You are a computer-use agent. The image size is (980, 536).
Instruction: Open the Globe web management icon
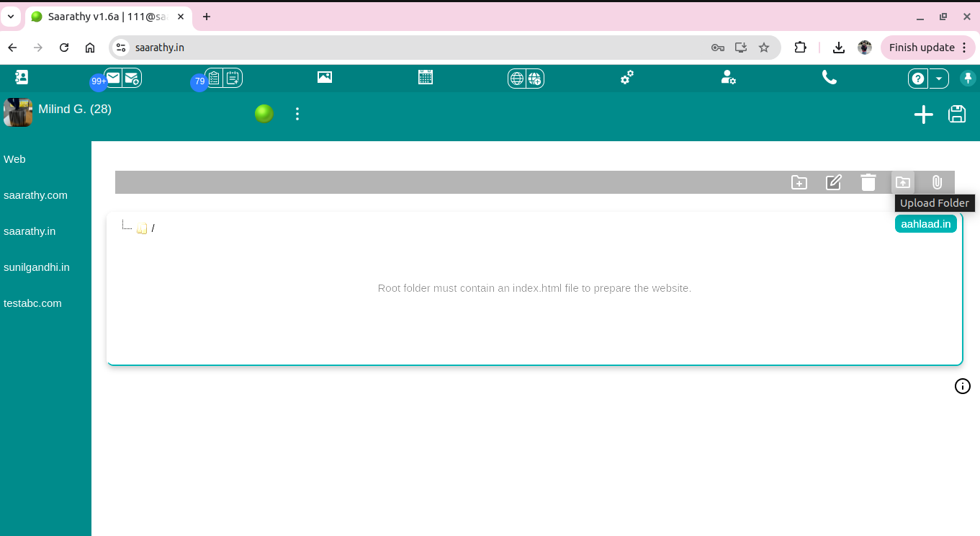pos(516,76)
